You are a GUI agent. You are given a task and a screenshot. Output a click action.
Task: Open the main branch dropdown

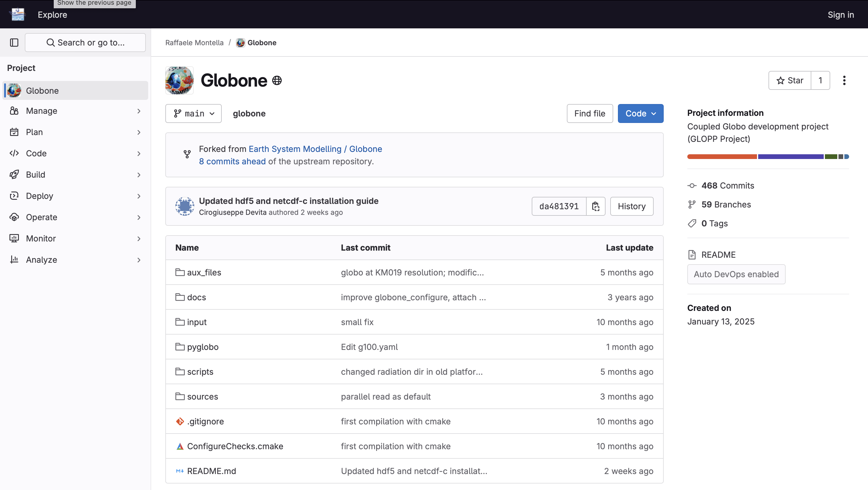(193, 114)
